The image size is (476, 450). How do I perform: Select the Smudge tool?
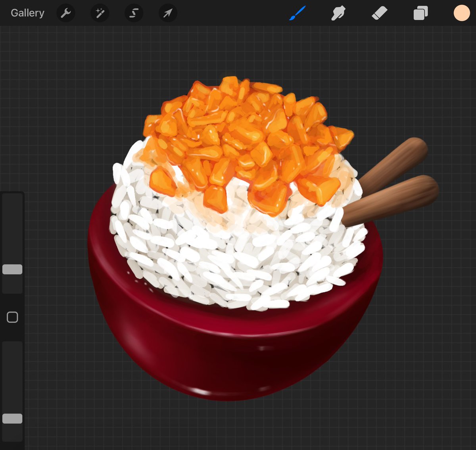coord(338,13)
